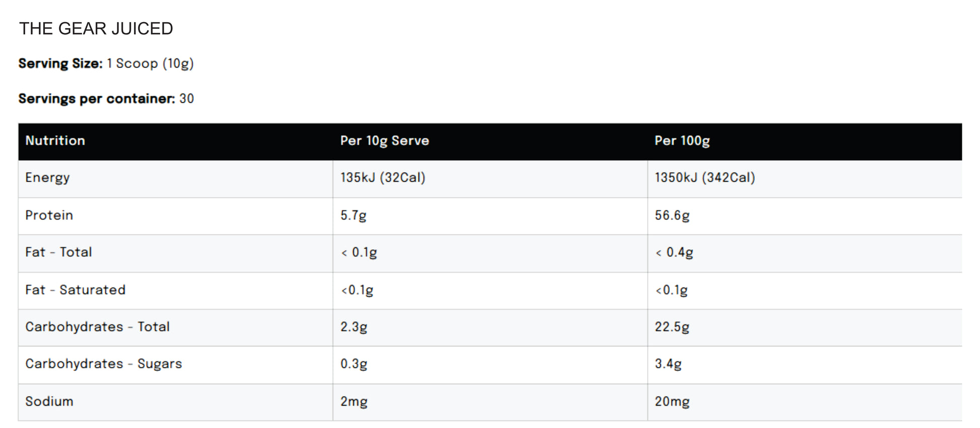Image resolution: width=980 pixels, height=428 pixels.
Task: Click the Nutrition column header
Action: point(55,140)
